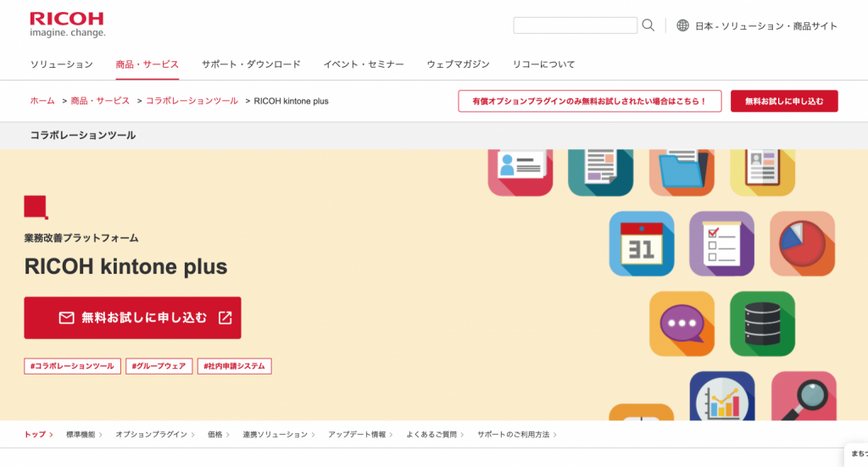868x467 pixels.
Task: Click the RICOH logo
Action: (x=67, y=25)
